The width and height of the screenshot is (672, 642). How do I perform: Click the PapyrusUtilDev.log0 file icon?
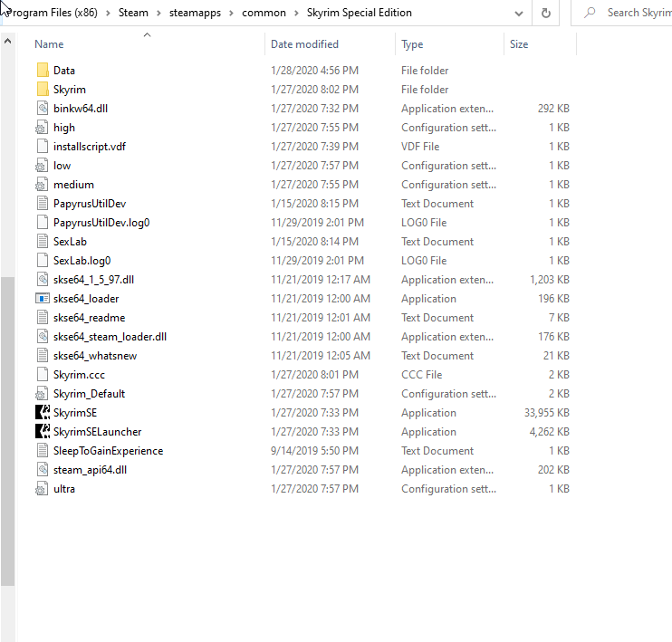pyautogui.click(x=43, y=223)
